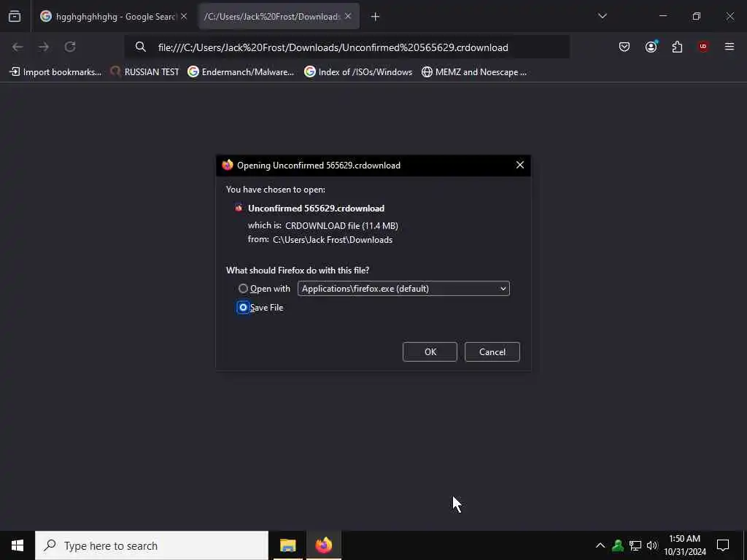Viewport: 747px width, 560px height.
Task: Confirm with the OK button
Action: coord(430,352)
